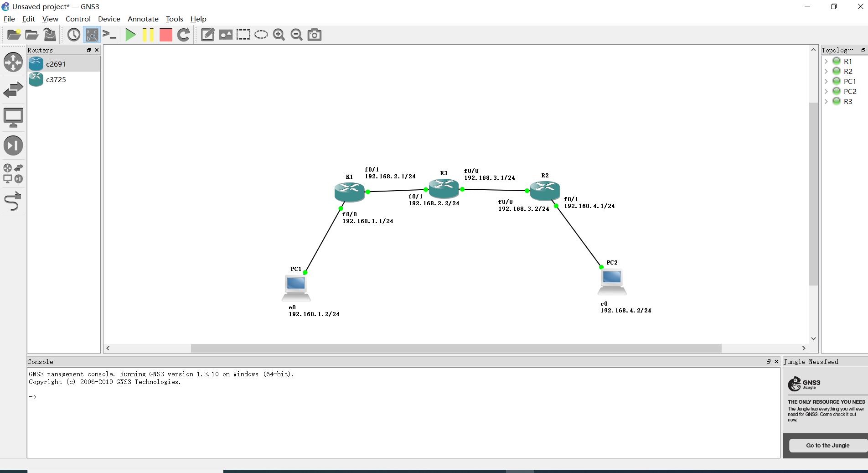Select the c3725 router template
The width and height of the screenshot is (868, 473).
[57, 79]
